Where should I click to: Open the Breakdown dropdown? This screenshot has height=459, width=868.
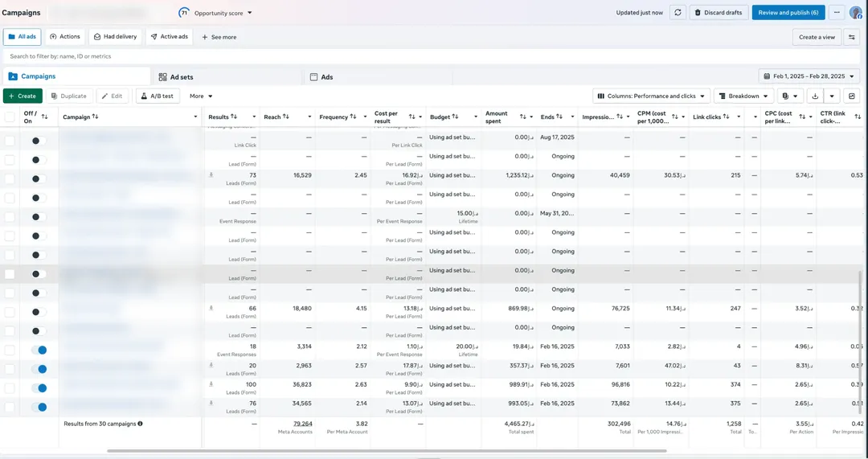point(743,96)
